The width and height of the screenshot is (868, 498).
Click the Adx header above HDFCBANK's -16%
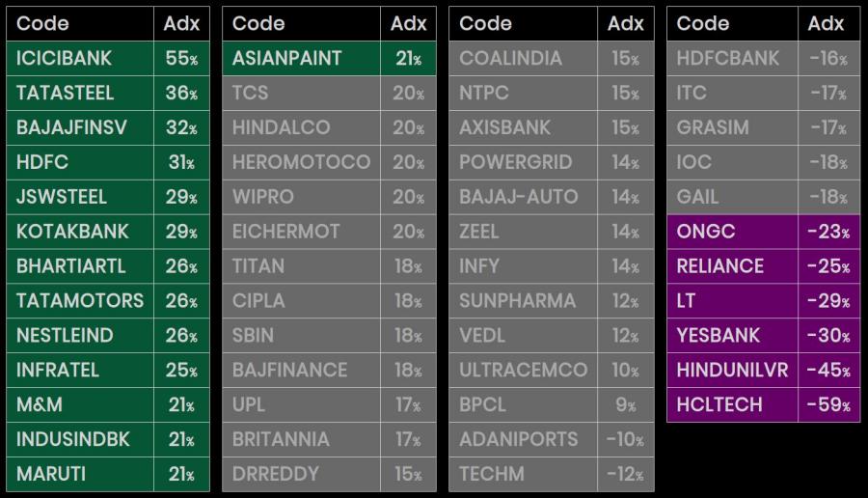point(829,24)
